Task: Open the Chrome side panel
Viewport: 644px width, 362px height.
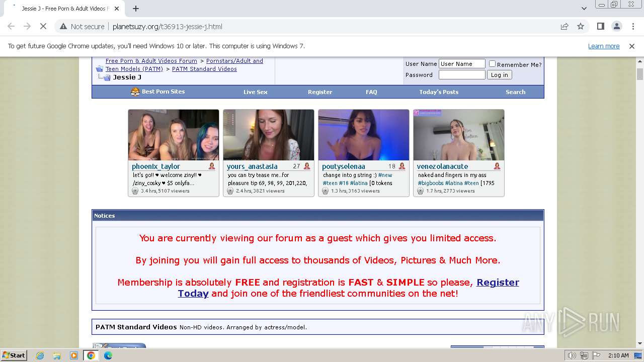Action: [x=601, y=26]
